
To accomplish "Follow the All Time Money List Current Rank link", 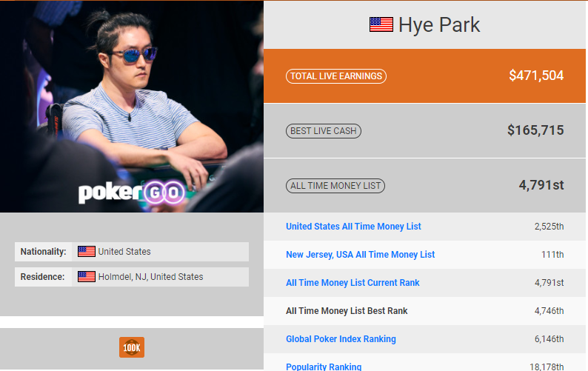I will point(353,283).
